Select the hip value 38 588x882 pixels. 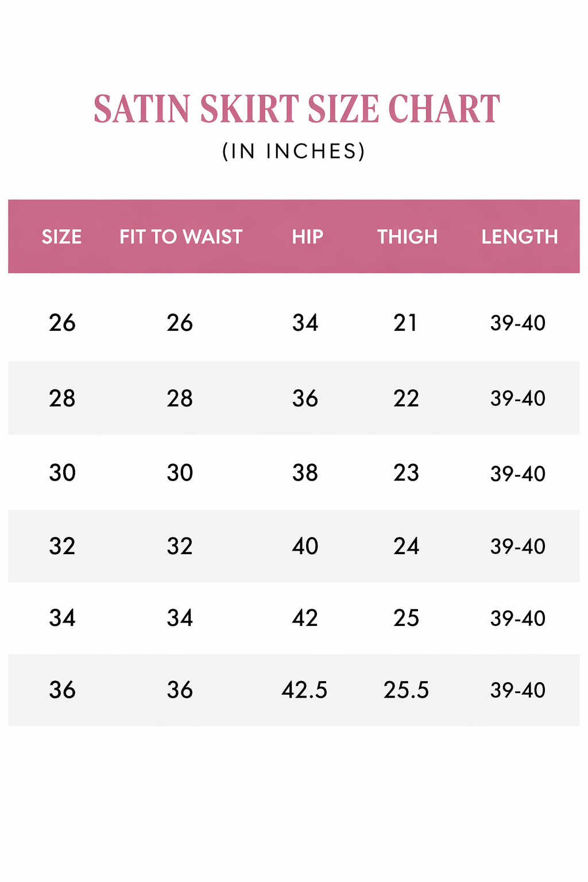(x=305, y=473)
